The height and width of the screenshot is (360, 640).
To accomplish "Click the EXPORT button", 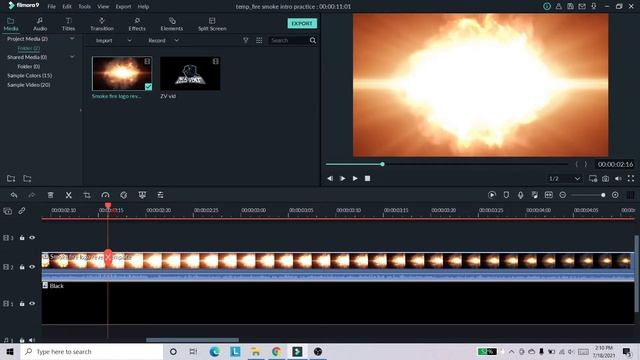I will coord(302,23).
